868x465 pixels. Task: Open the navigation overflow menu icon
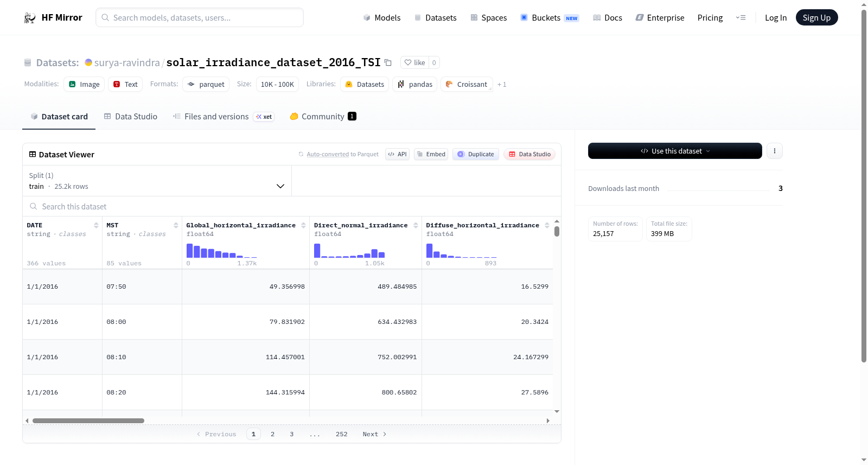741,17
